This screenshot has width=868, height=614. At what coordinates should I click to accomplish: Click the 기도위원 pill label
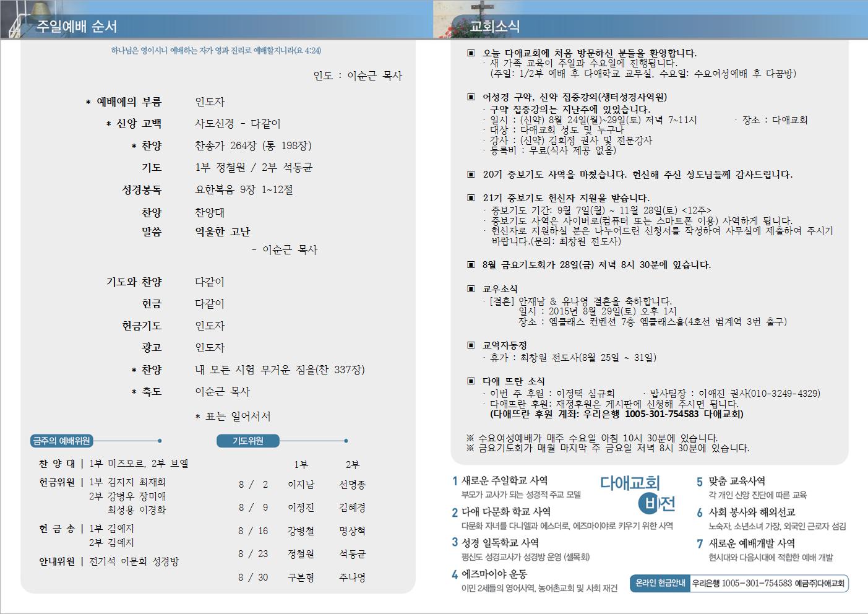[x=248, y=441]
